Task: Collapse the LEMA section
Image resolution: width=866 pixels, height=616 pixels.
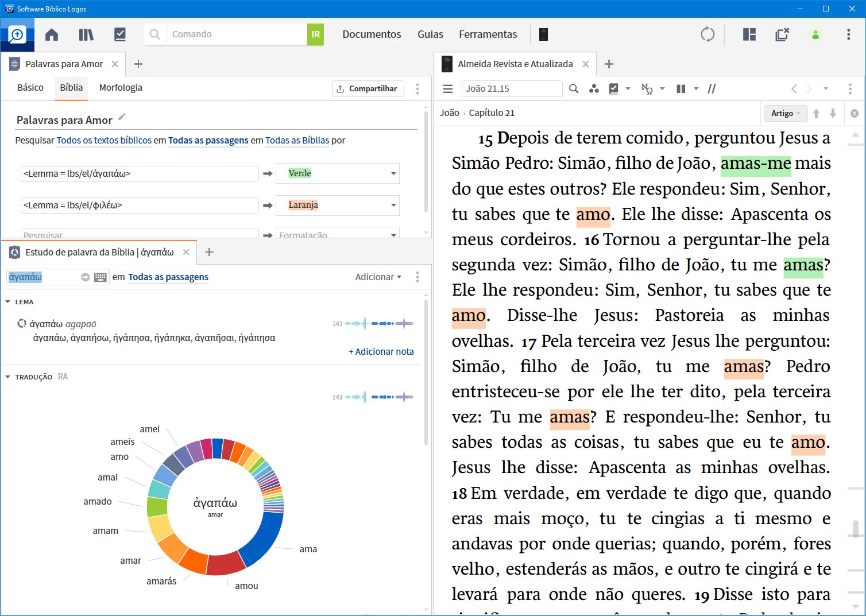Action: point(8,301)
